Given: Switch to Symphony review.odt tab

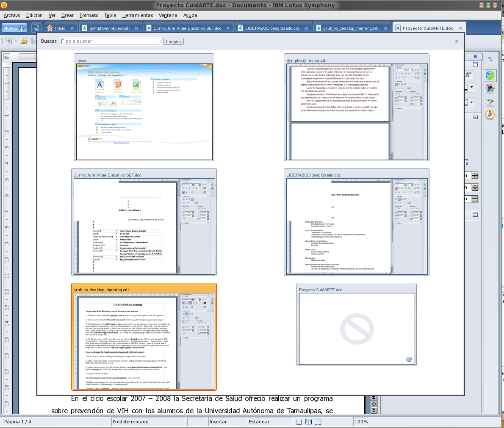Looking at the screenshot, I should [109, 28].
